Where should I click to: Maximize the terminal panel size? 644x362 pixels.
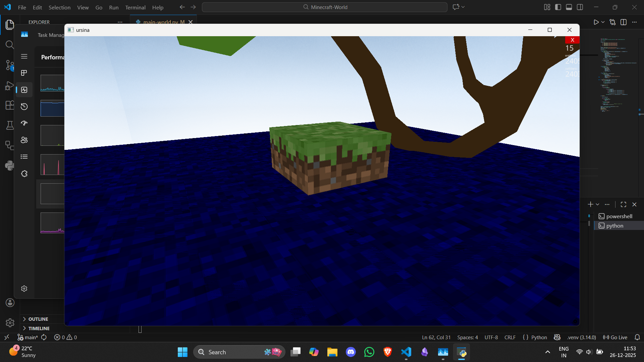coord(624,204)
